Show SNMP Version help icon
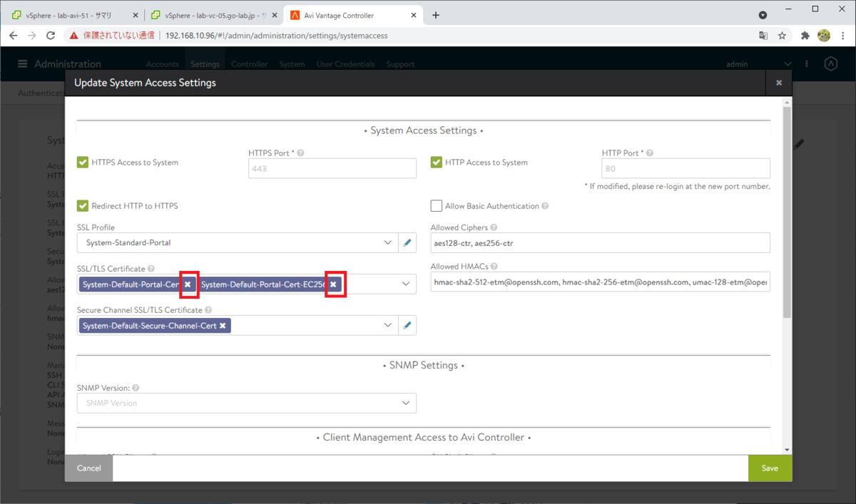856x504 pixels. coord(136,388)
